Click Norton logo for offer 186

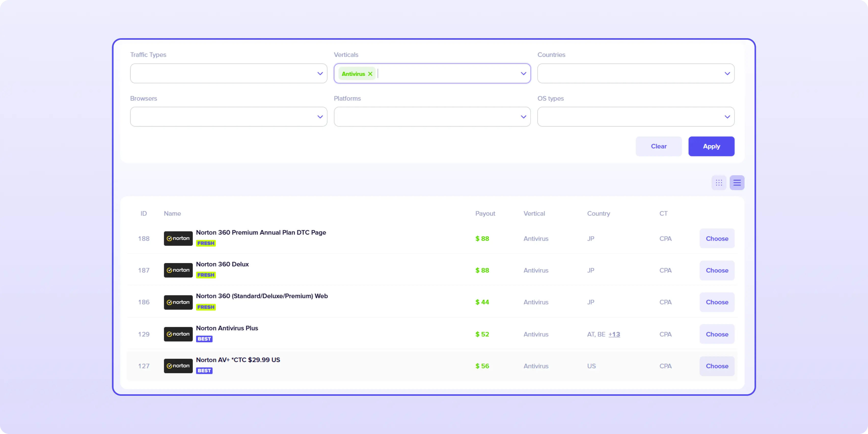[178, 302]
